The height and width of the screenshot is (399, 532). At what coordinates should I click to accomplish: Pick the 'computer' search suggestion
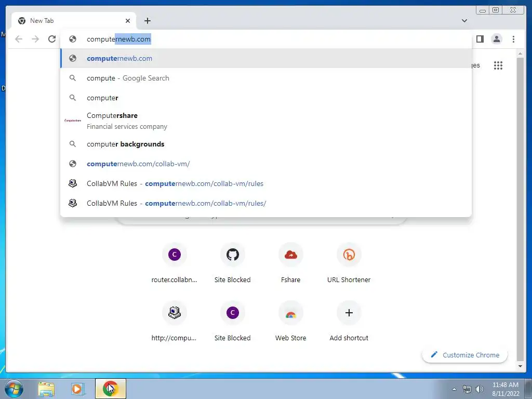pos(266,98)
